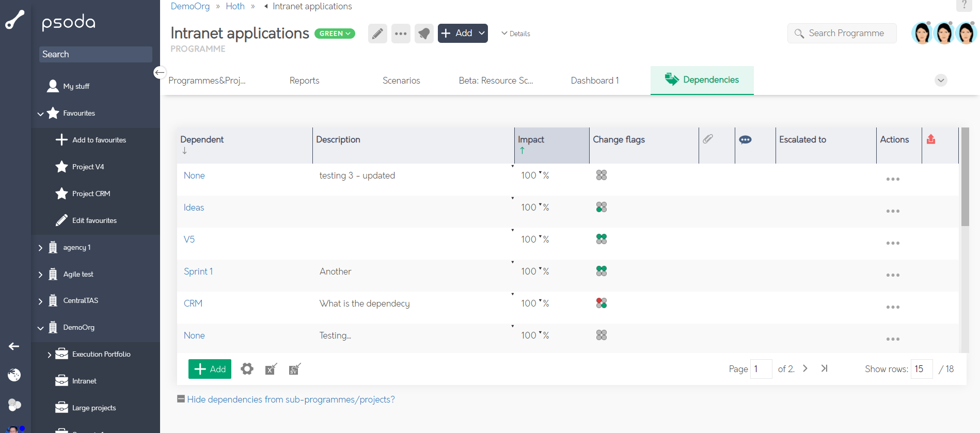
Task: Click the pencil edit icon beside programme title
Action: pyautogui.click(x=377, y=34)
